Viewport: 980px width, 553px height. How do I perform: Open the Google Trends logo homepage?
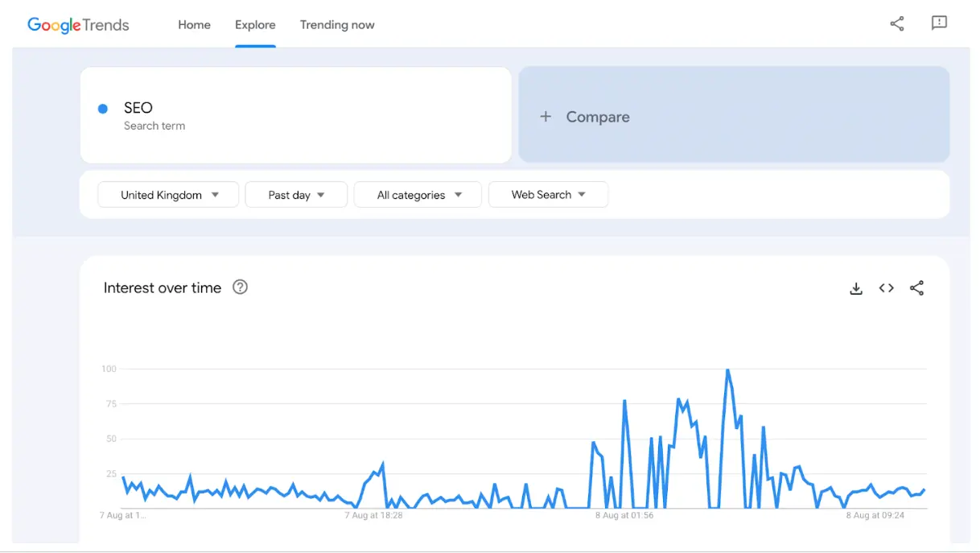coord(78,25)
